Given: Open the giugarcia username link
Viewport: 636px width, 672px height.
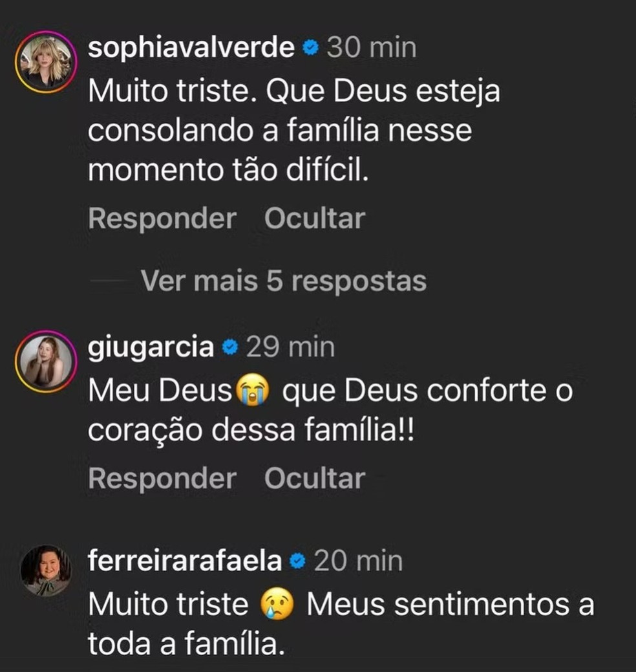Looking at the screenshot, I should click(x=151, y=348).
